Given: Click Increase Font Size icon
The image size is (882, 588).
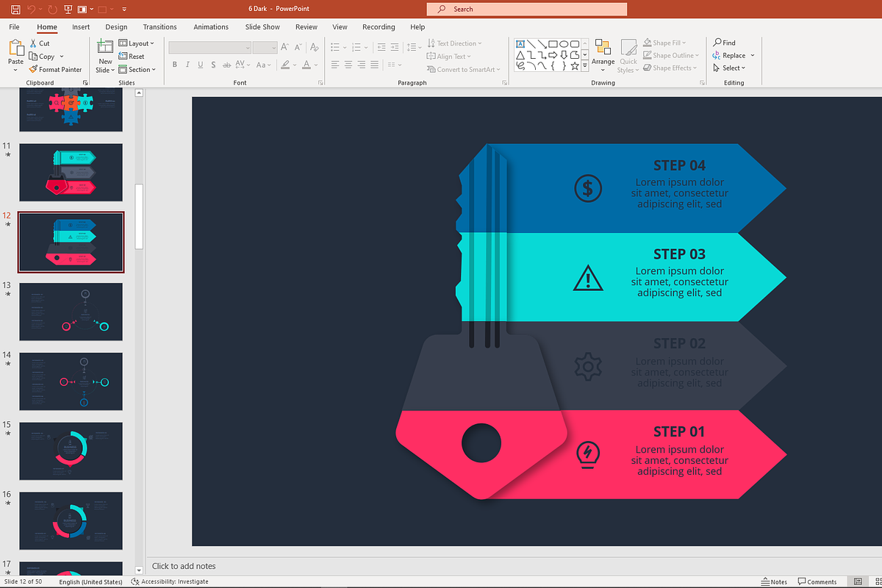Looking at the screenshot, I should pos(284,47).
